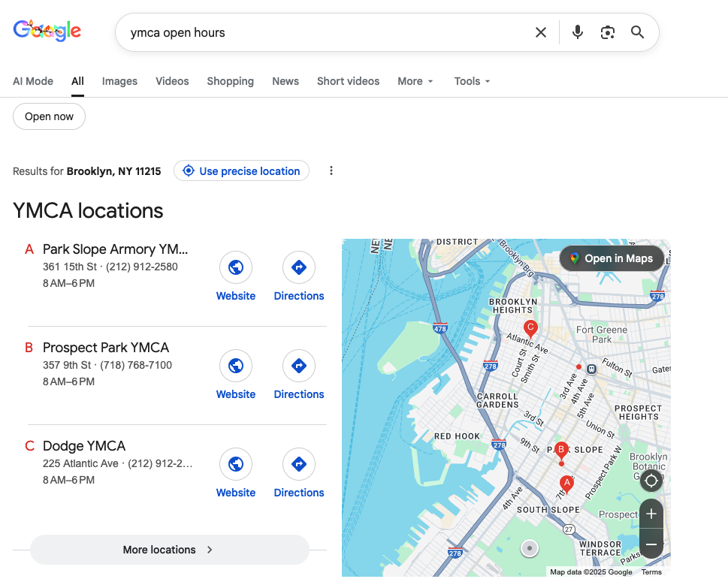Switch to the Images tab

[119, 81]
